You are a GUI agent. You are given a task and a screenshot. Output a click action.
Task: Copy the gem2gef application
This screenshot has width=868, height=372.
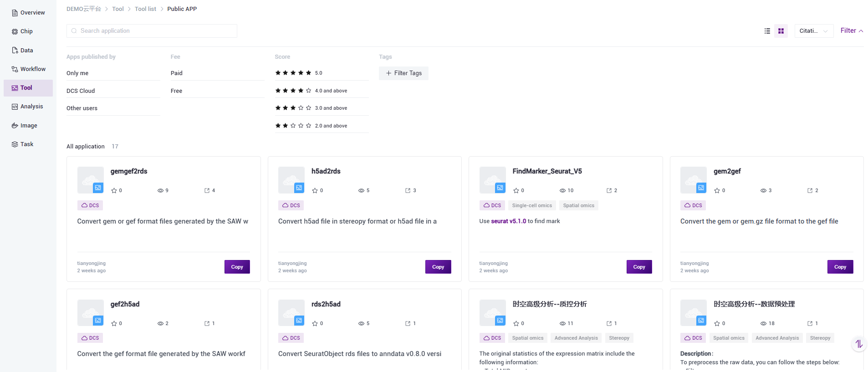click(x=840, y=267)
